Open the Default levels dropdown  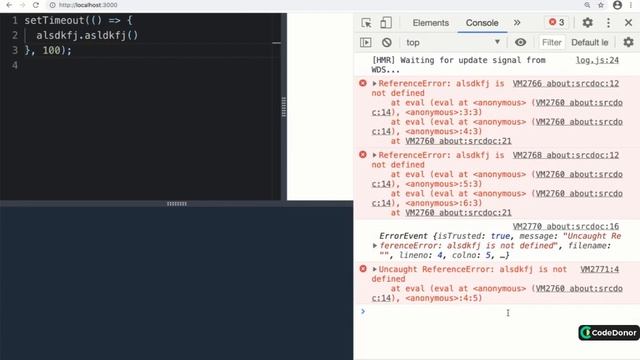tap(590, 42)
